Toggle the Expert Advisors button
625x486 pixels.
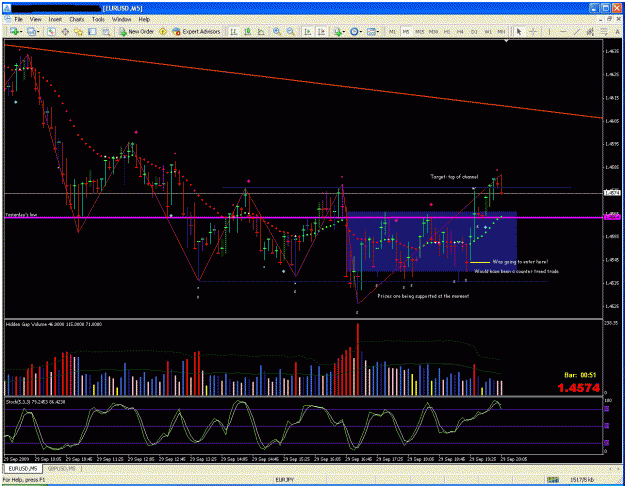coord(196,31)
